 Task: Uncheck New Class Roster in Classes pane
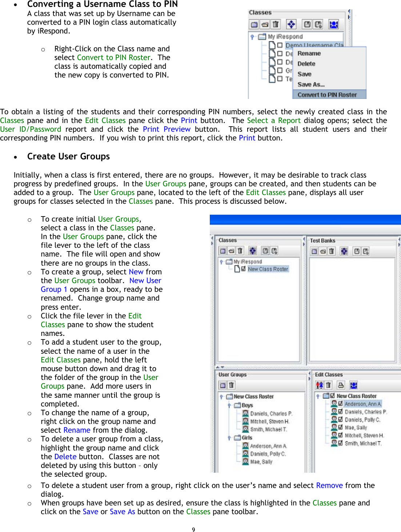coord(243,269)
